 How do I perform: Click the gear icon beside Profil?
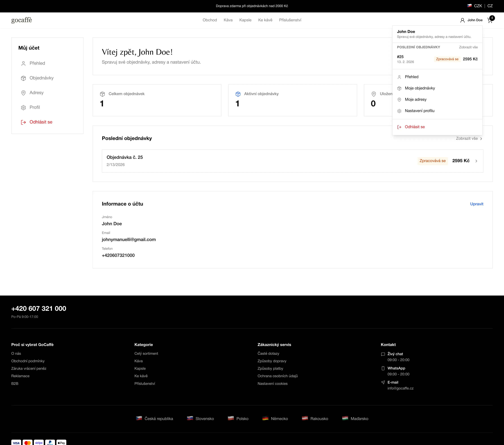(23, 108)
